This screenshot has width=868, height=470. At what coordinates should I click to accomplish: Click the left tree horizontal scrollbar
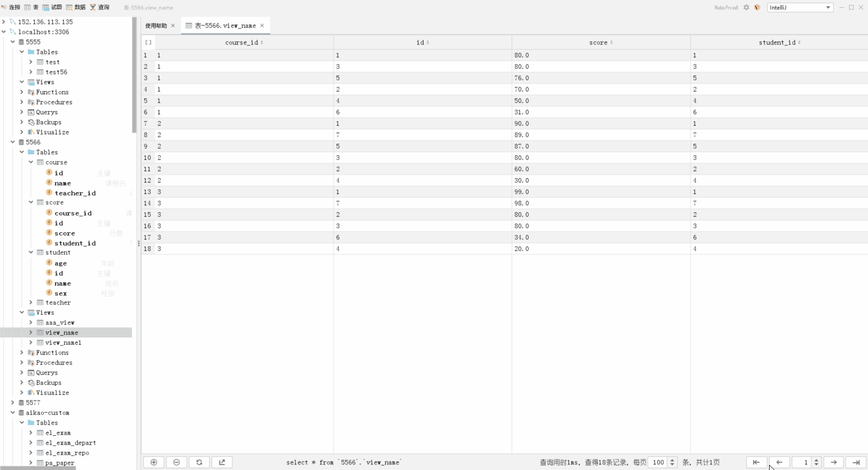pos(38,468)
